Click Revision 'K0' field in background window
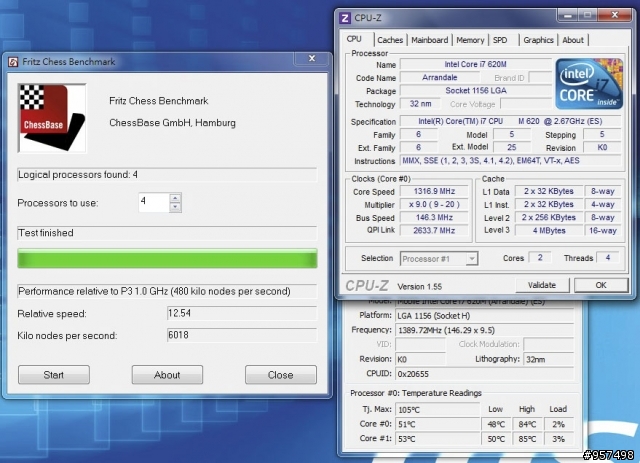 [x=420, y=359]
